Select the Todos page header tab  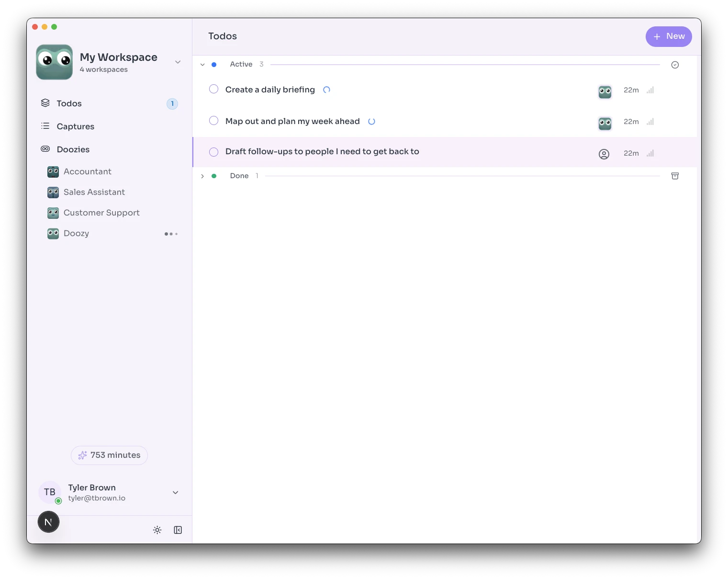tap(222, 36)
